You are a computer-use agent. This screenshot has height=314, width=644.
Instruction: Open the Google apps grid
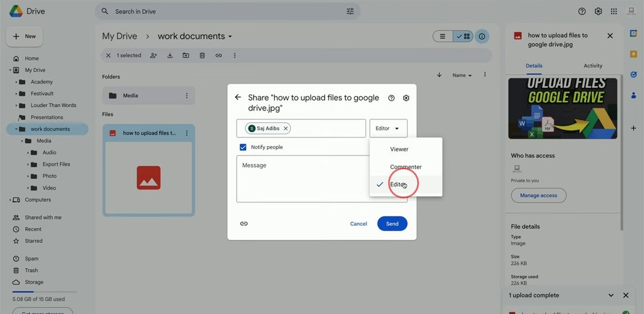(614, 12)
